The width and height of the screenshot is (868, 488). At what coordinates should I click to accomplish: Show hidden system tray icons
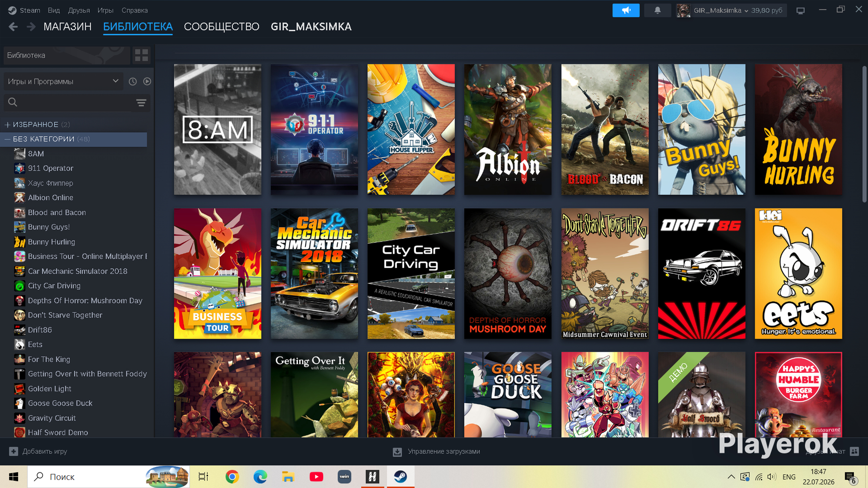[x=731, y=477]
